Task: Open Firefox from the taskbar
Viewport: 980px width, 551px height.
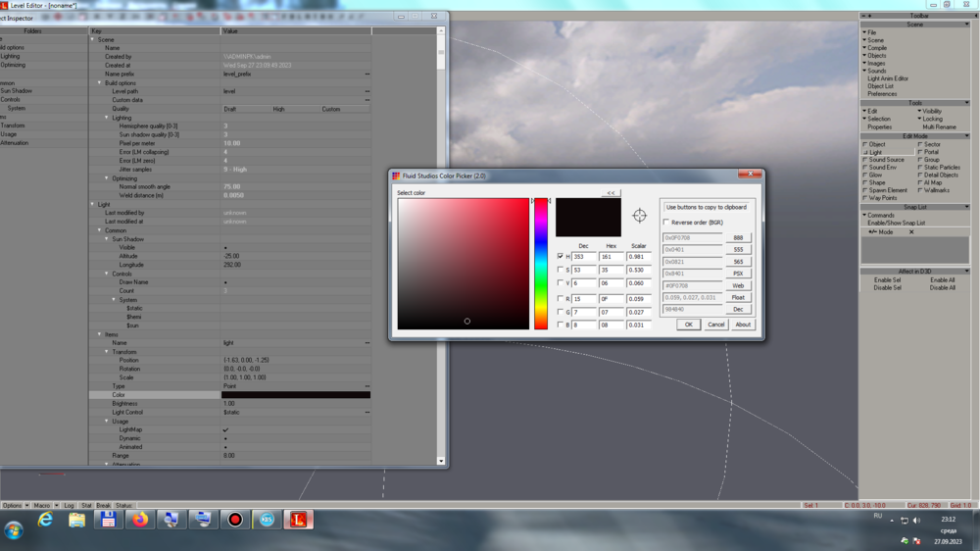Action: click(x=140, y=520)
